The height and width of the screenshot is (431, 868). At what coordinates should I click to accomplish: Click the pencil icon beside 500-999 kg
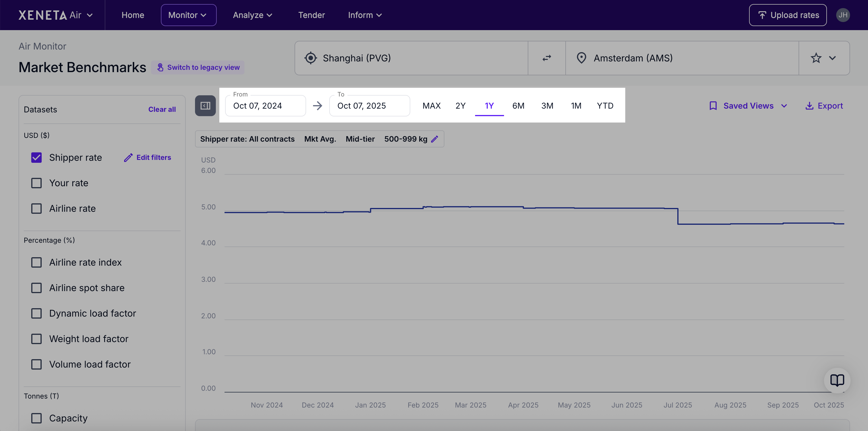pyautogui.click(x=435, y=139)
